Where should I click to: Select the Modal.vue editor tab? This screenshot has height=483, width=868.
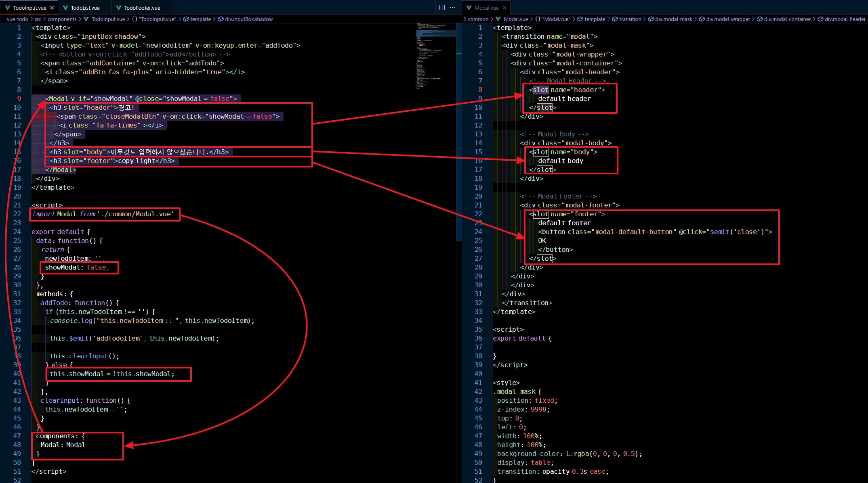(x=486, y=8)
